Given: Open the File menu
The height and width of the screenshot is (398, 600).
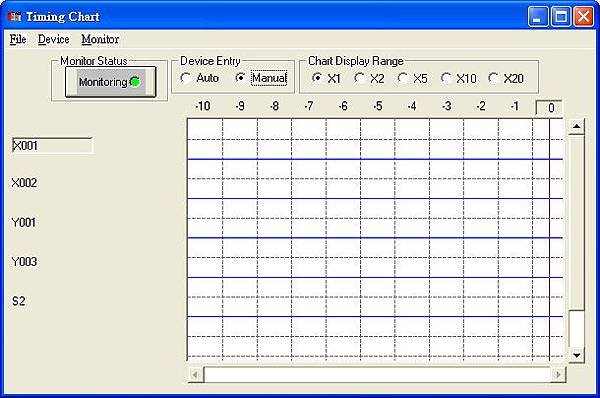Looking at the screenshot, I should coord(18,39).
